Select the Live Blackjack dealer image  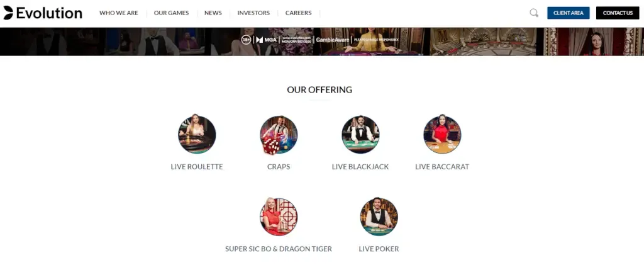point(360,134)
